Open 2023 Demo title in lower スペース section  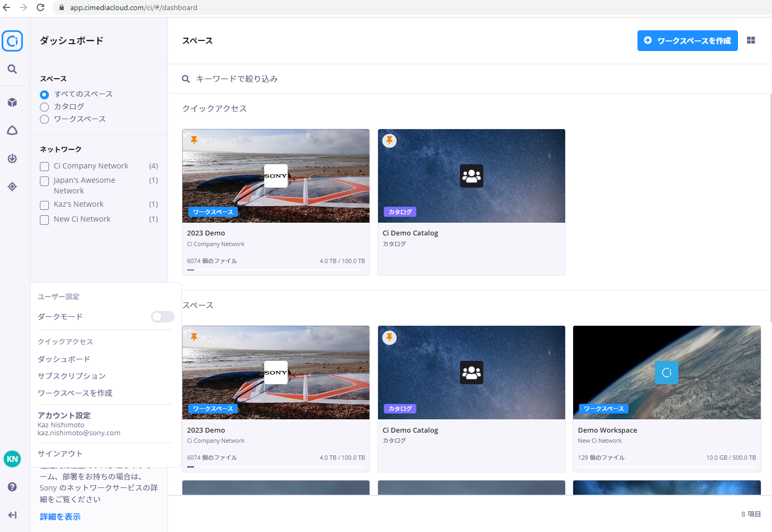tap(206, 430)
